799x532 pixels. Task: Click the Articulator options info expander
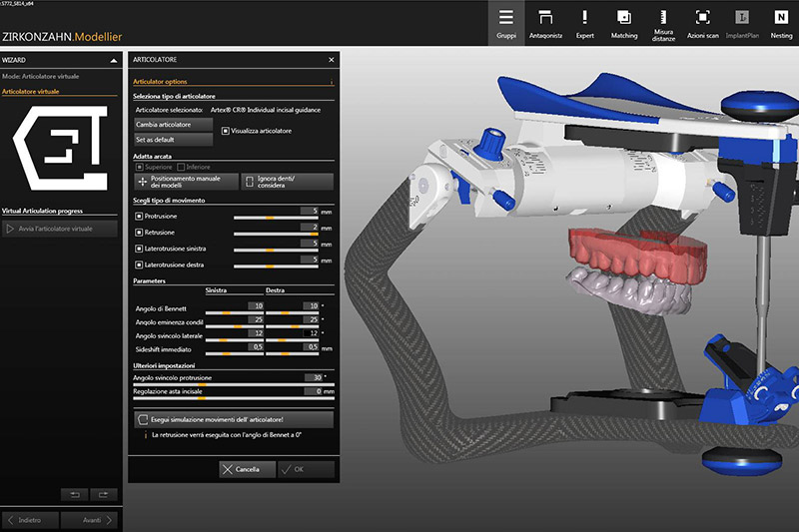[x=331, y=82]
